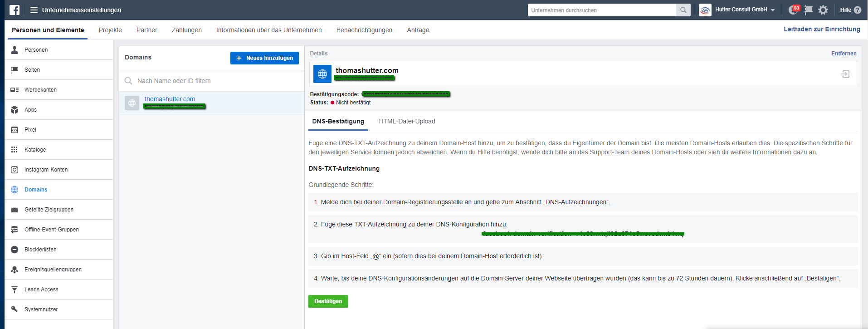Open Geteilte Zielgruppen in the sidebar
Image resolution: width=868 pixels, height=329 pixels.
coord(59,210)
